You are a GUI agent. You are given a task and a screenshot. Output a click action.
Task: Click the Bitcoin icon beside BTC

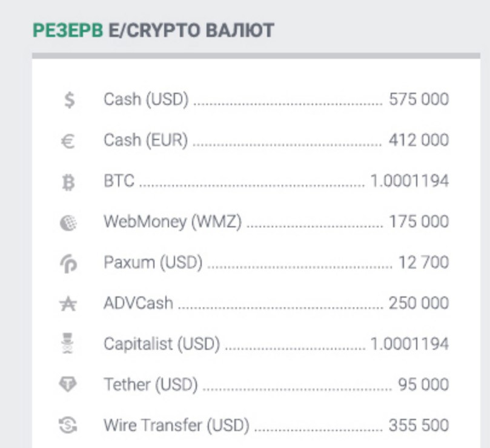(x=68, y=182)
